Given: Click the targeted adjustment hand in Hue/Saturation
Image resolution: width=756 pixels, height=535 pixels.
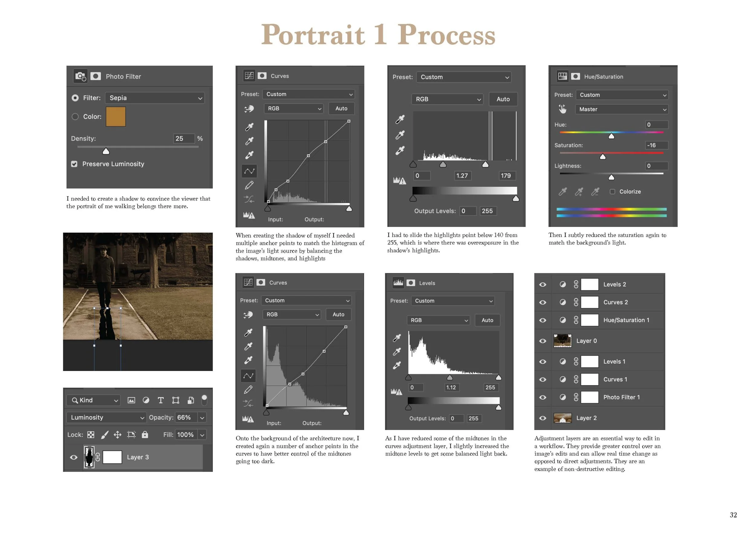Looking at the screenshot, I should [x=562, y=109].
